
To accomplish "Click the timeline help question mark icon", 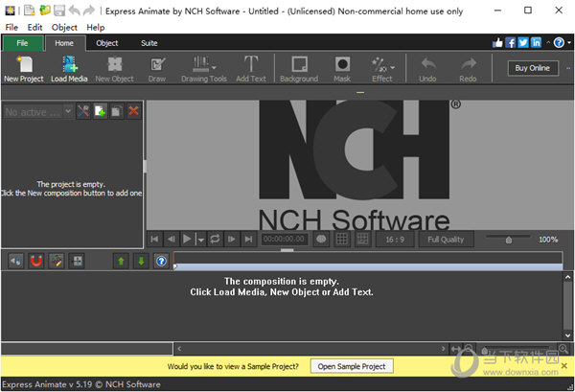I will tap(161, 261).
